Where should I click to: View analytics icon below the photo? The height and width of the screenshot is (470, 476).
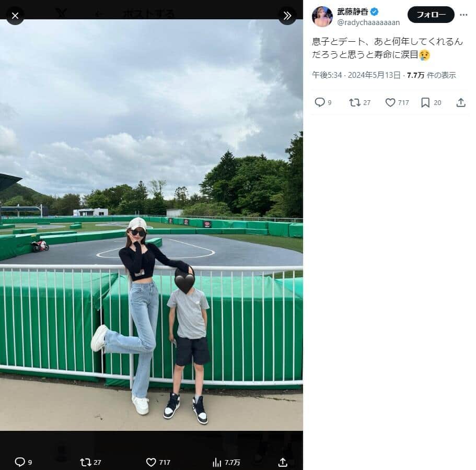point(217,462)
